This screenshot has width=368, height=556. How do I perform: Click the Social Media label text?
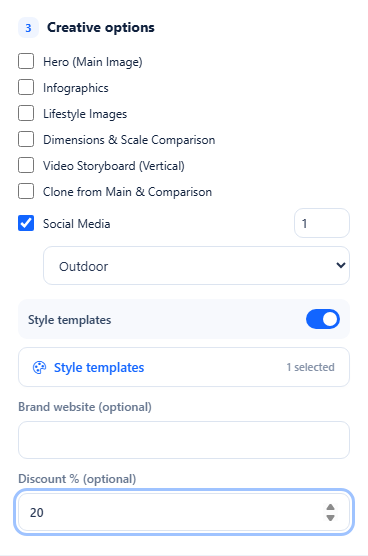[77, 224]
